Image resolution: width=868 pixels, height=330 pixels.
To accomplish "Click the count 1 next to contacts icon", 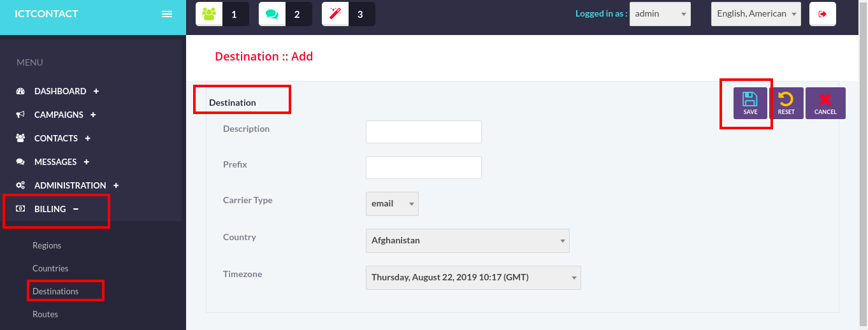I will pos(235,14).
